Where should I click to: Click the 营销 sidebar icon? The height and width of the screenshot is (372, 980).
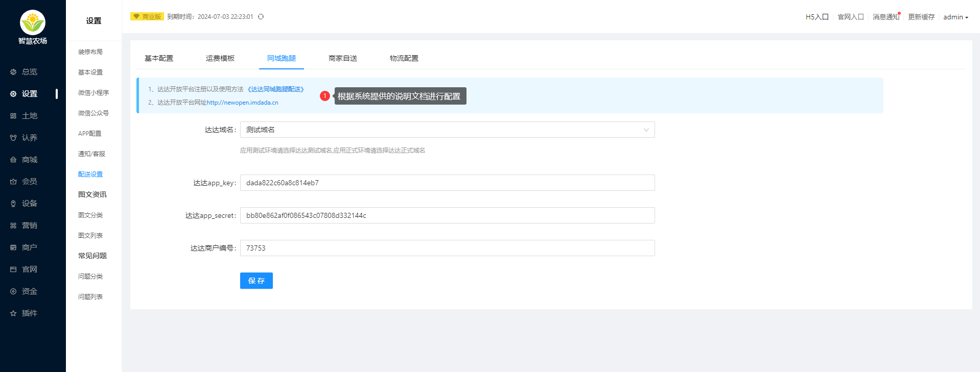tap(13, 226)
